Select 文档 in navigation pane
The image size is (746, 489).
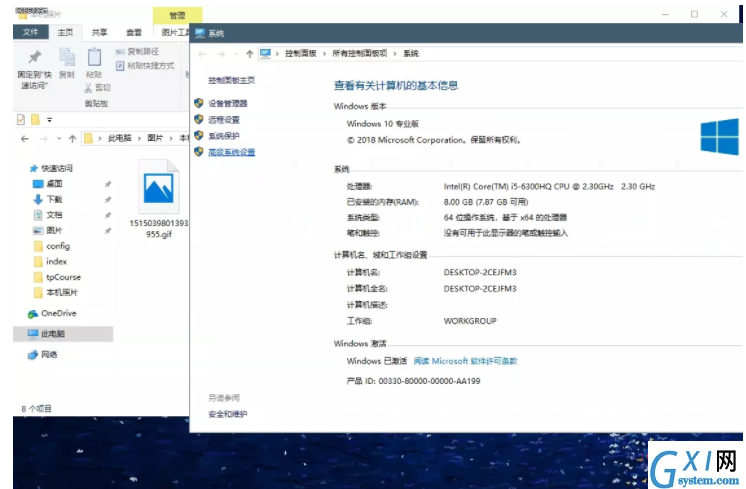[x=54, y=215]
